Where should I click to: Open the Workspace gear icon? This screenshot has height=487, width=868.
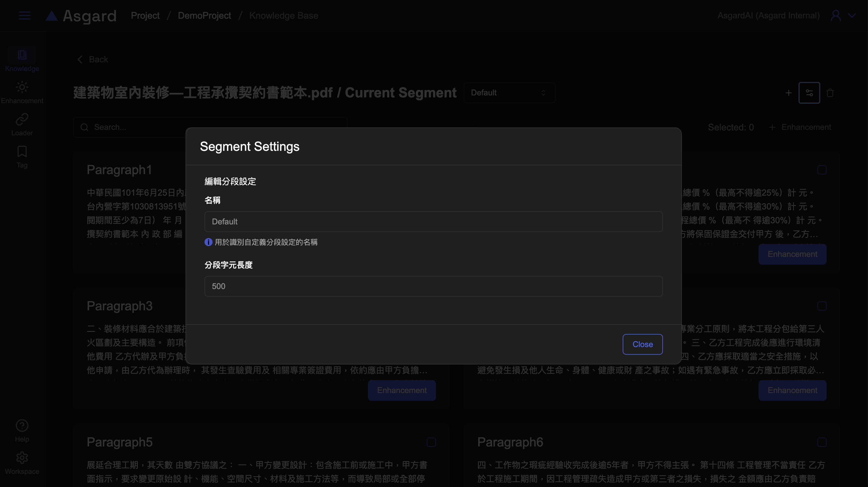click(22, 458)
